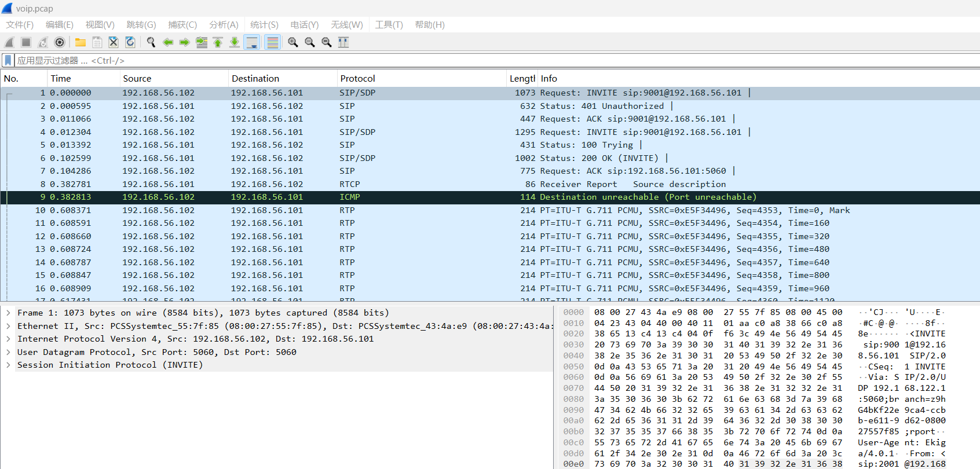
Task: Expand the Frame 1 detail row
Action: [x=8, y=313]
